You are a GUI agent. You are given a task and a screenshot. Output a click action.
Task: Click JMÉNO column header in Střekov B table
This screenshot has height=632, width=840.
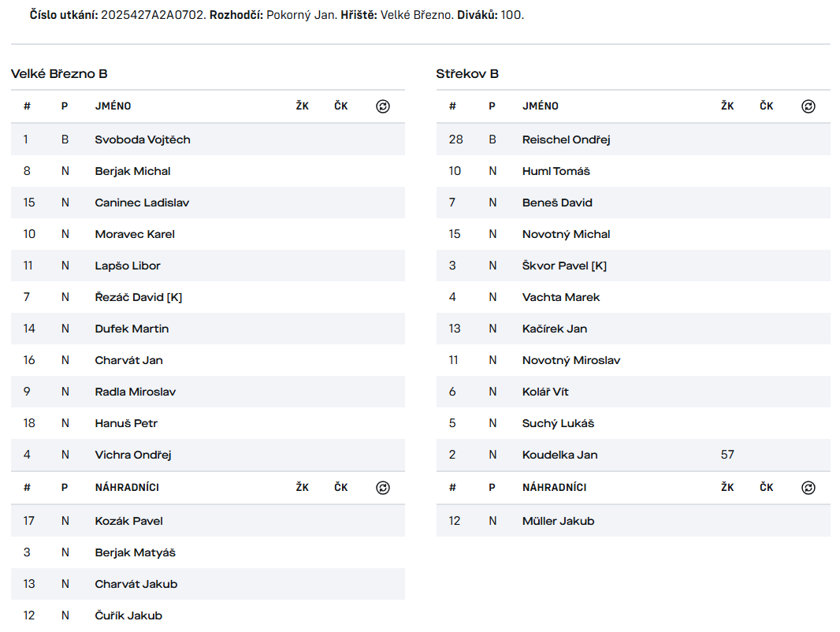pos(540,106)
